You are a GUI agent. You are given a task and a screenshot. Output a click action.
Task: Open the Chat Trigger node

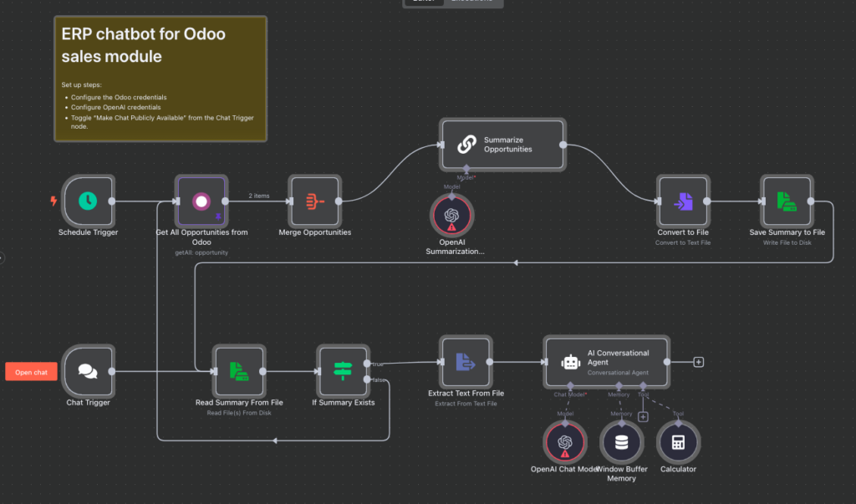click(x=88, y=371)
